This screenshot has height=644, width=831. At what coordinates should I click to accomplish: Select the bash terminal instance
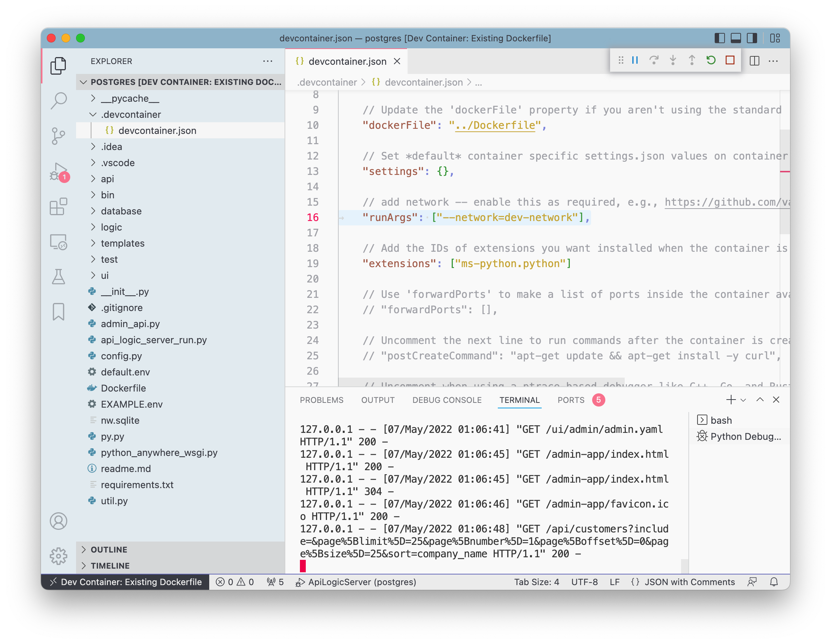click(739, 420)
